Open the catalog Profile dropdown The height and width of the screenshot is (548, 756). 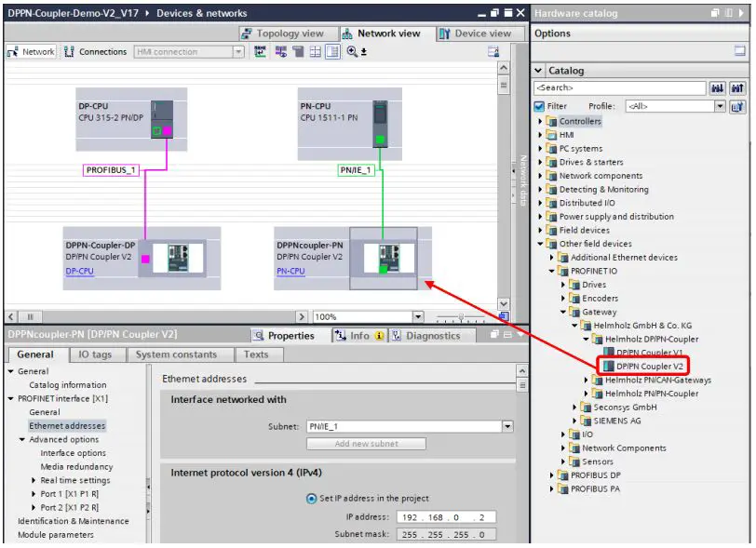tap(720, 106)
